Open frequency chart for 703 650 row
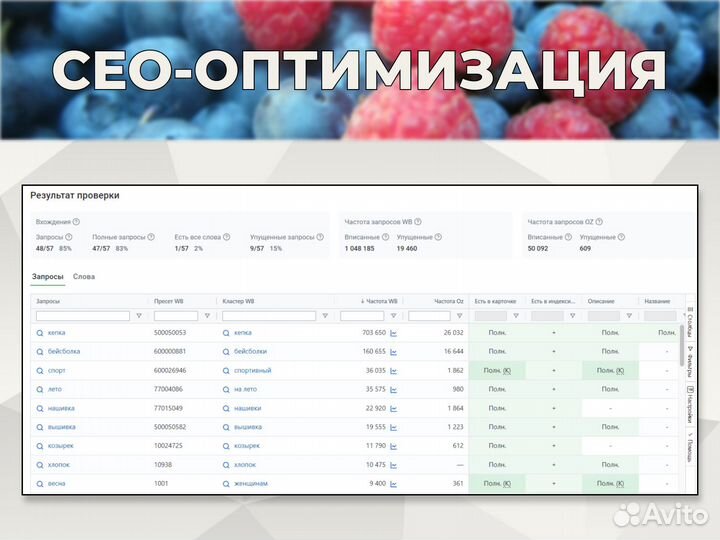Image resolution: width=720 pixels, height=540 pixels. [394, 333]
